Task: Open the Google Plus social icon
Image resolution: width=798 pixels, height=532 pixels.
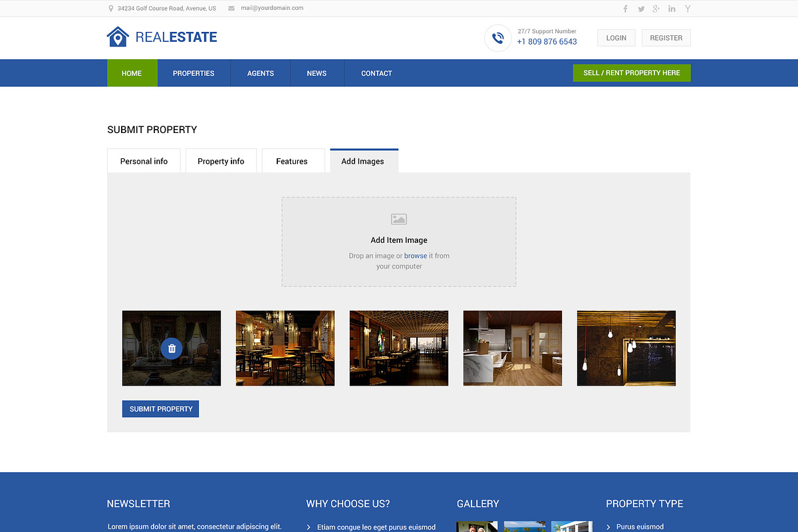Action: coord(656,9)
